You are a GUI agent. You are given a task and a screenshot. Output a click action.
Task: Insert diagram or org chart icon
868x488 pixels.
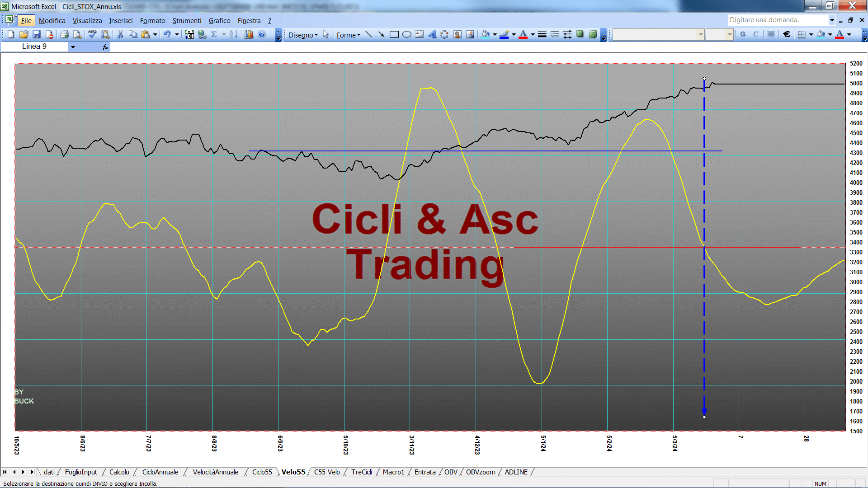pos(444,34)
